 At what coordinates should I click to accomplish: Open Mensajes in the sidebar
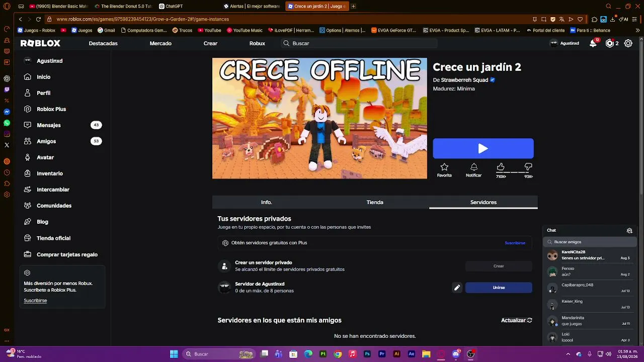click(x=63, y=125)
